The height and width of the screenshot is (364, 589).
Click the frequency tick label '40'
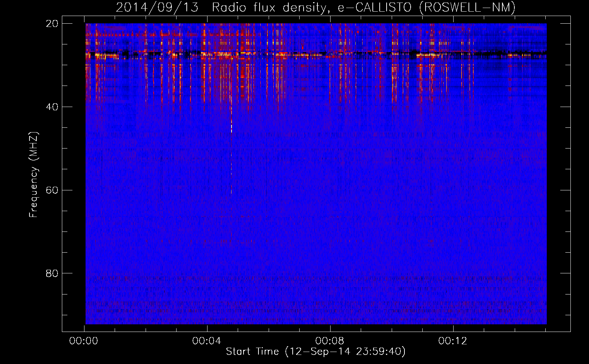[52, 107]
